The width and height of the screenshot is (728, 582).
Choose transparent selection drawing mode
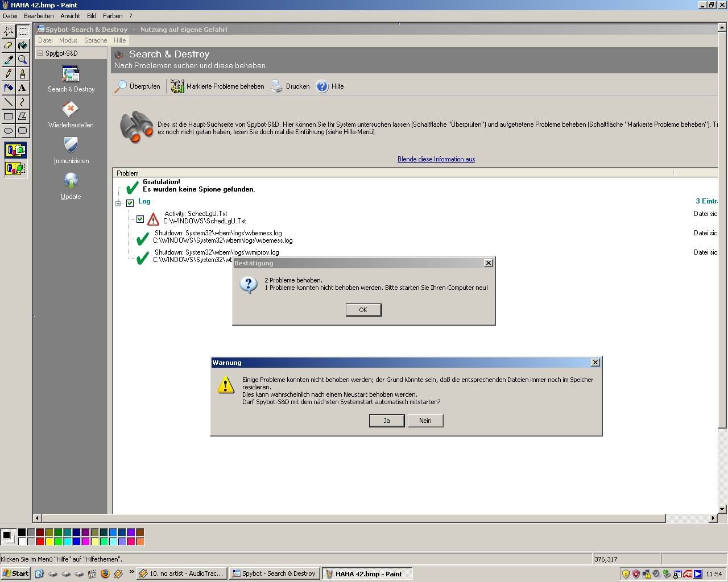tap(15, 168)
